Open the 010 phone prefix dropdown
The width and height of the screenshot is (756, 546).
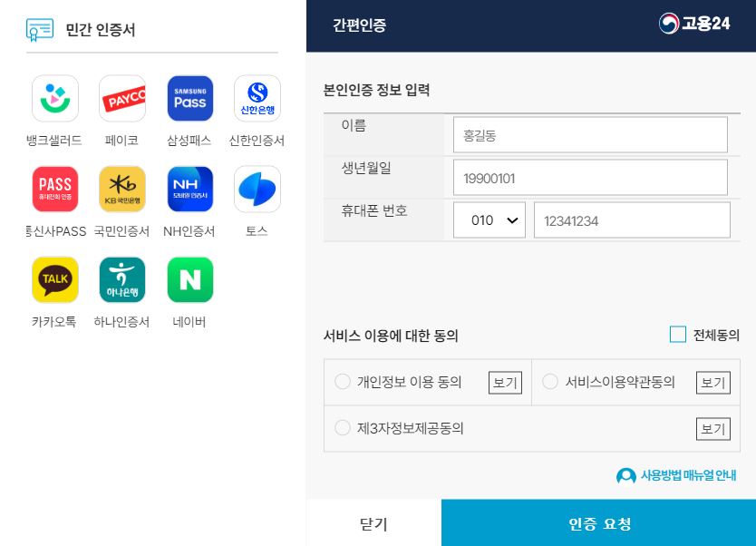tap(489, 220)
